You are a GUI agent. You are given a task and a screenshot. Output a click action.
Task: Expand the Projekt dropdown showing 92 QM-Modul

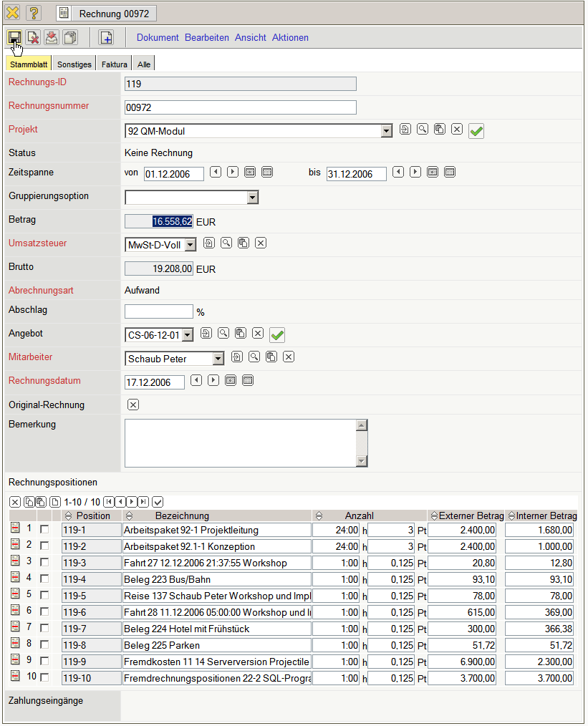pyautogui.click(x=387, y=131)
